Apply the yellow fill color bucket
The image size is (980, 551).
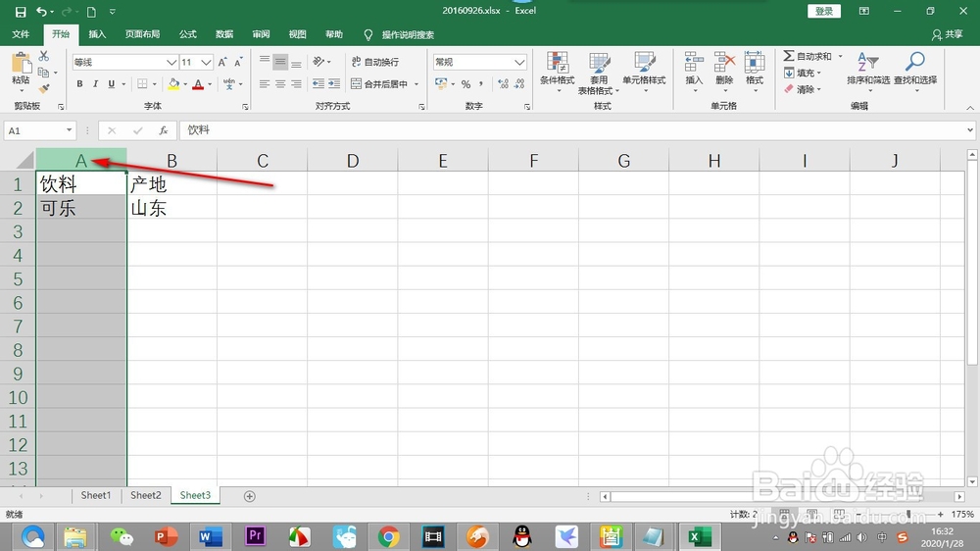[173, 83]
